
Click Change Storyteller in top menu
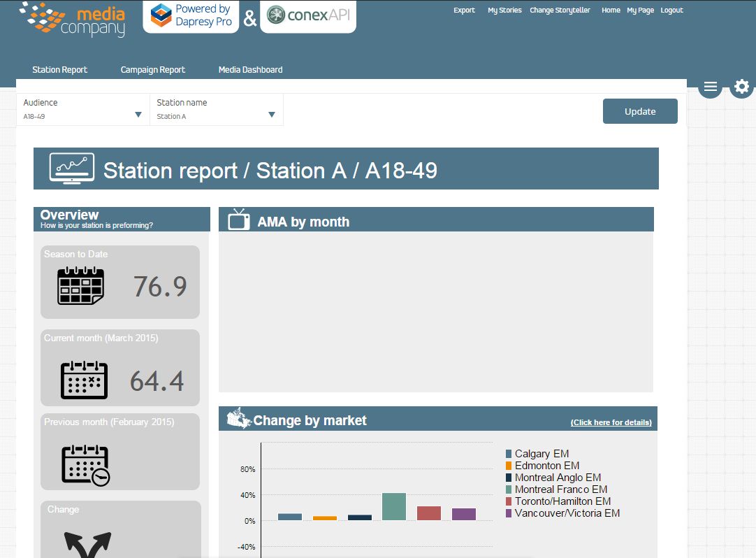pos(560,10)
